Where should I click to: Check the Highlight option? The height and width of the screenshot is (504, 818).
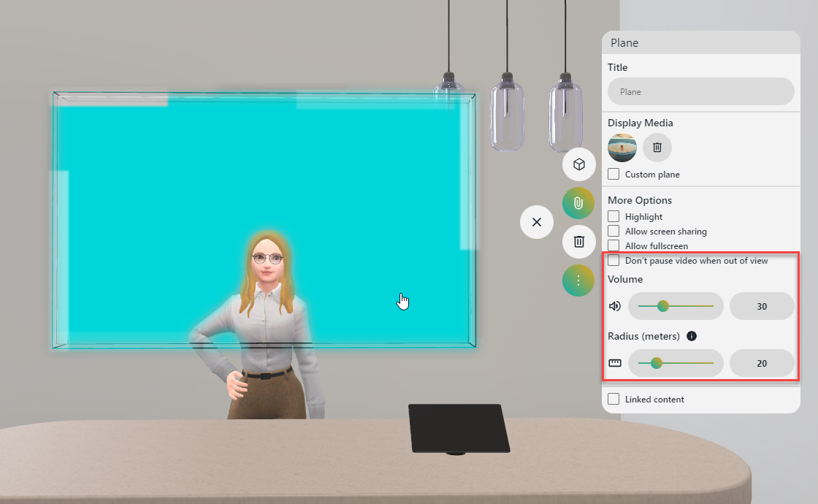[x=613, y=216]
